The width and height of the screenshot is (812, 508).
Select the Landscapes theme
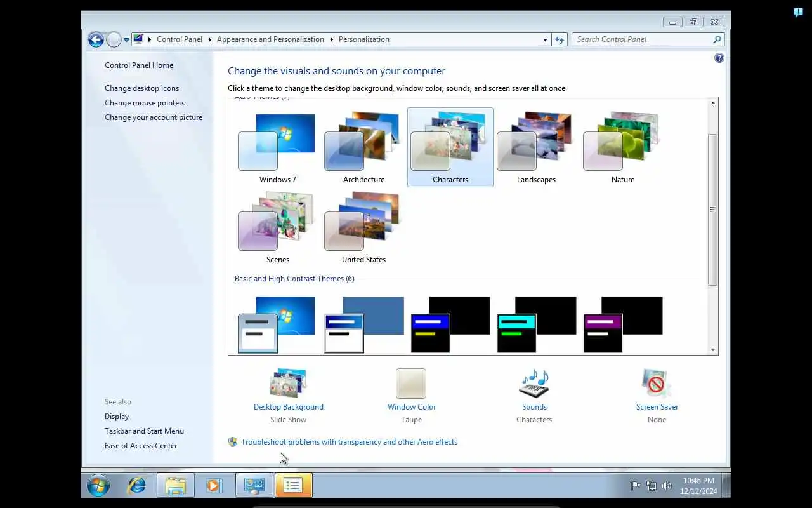tap(536, 148)
